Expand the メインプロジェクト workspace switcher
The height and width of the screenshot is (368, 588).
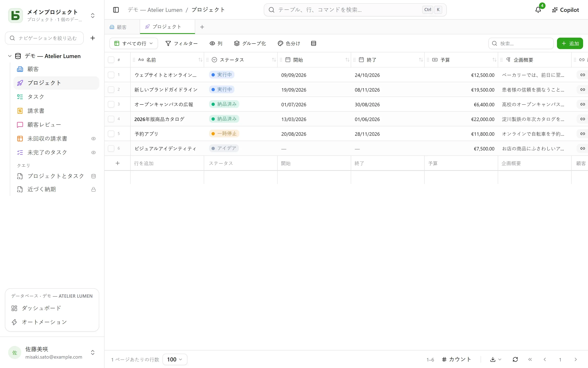click(92, 16)
